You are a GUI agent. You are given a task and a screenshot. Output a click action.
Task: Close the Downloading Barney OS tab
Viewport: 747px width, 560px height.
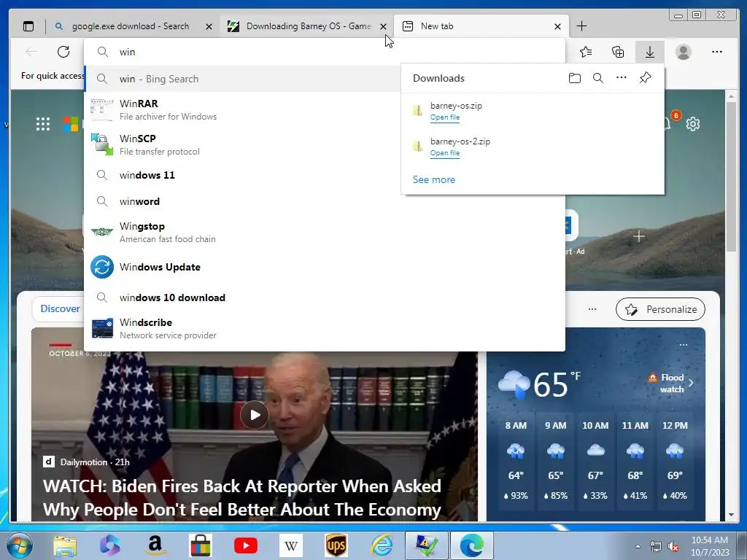pyautogui.click(x=383, y=27)
